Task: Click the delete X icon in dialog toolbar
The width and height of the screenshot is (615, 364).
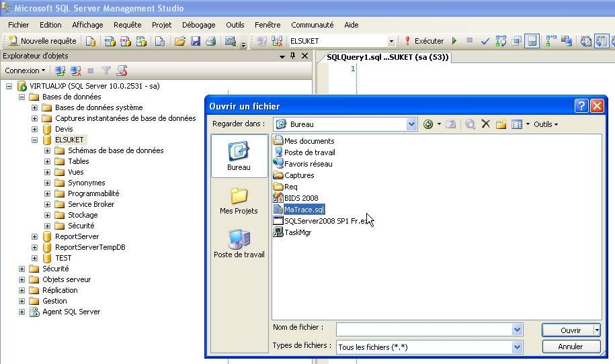Action: pos(485,124)
